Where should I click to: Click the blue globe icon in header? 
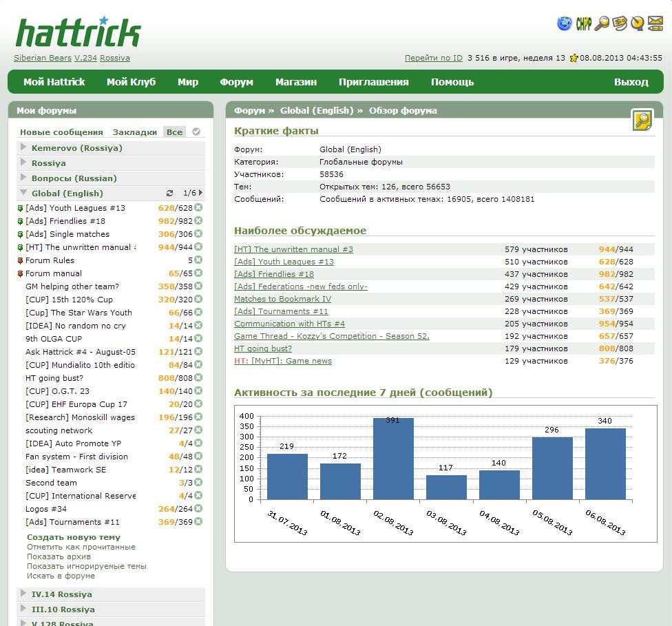pyautogui.click(x=565, y=23)
